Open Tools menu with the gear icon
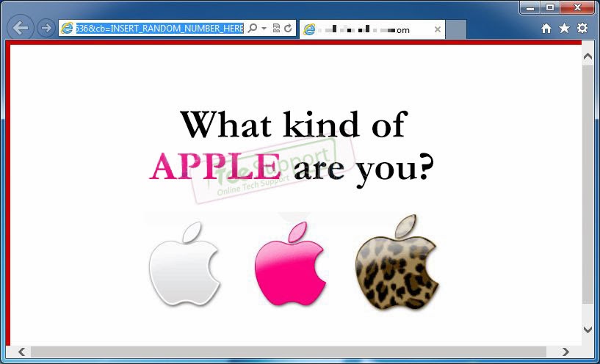600x364 pixels. 582,28
